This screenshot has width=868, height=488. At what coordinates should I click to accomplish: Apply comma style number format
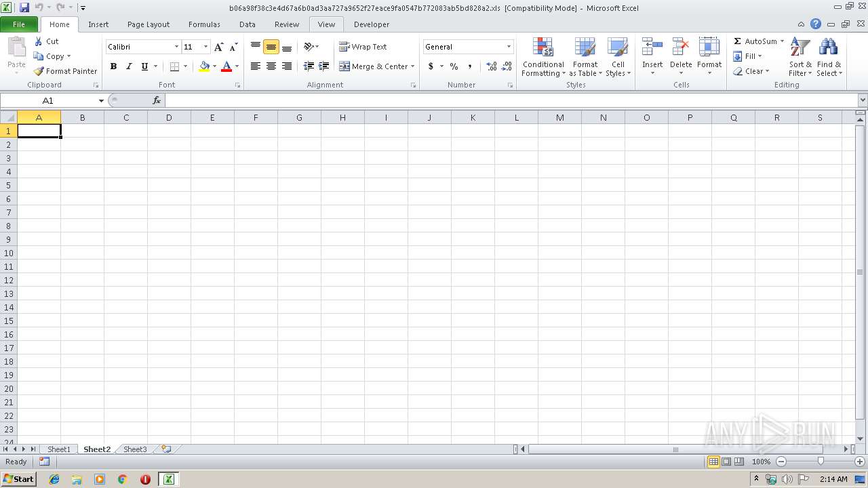pos(469,66)
